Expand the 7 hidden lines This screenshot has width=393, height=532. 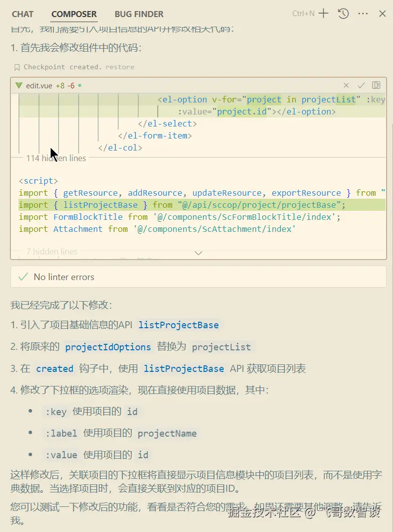[52, 251]
